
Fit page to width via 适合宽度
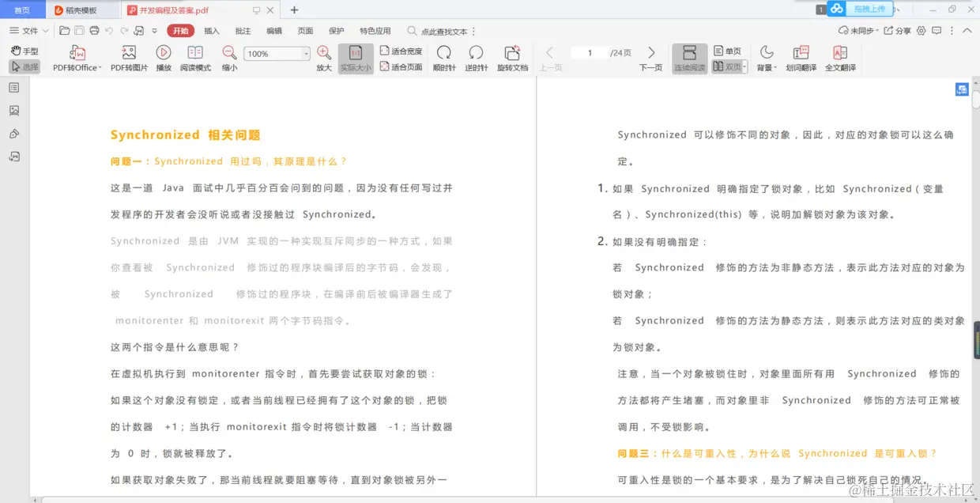(x=401, y=51)
